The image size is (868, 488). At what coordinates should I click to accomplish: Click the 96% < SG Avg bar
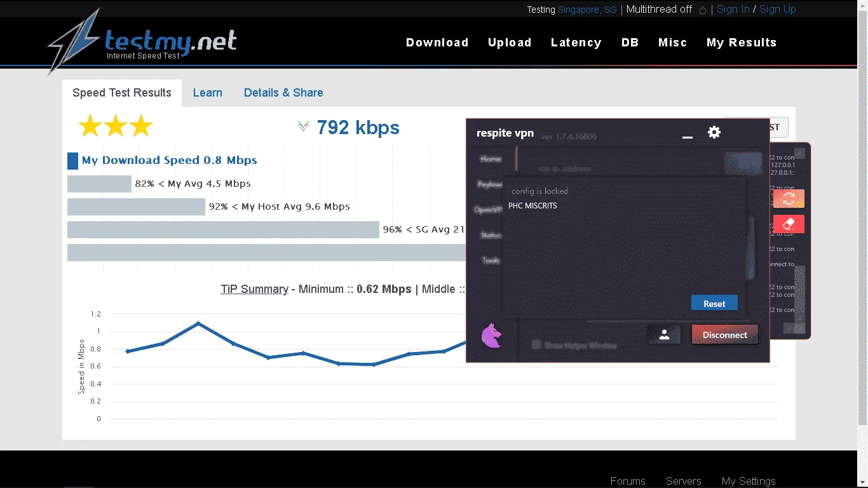tap(223, 230)
